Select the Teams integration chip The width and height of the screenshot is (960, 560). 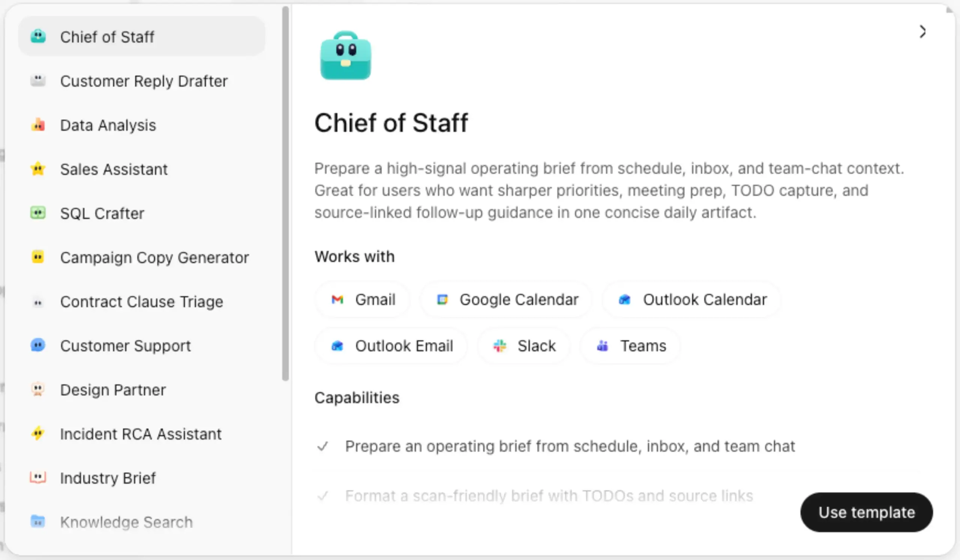pos(630,346)
